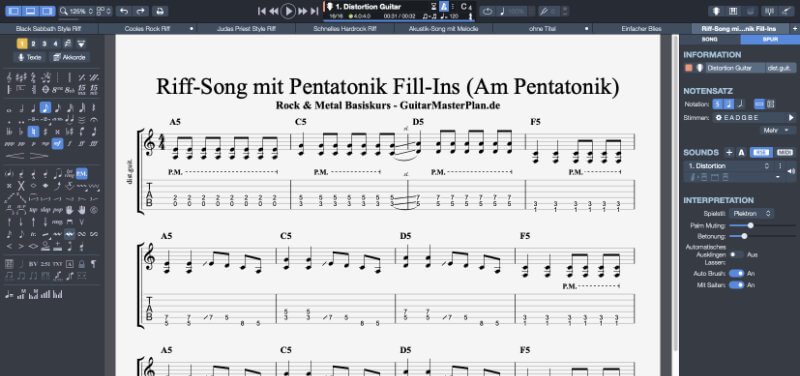Screen dimensions: 800x376
Task: Select voice 3 in the edition palette
Action: click(x=45, y=44)
